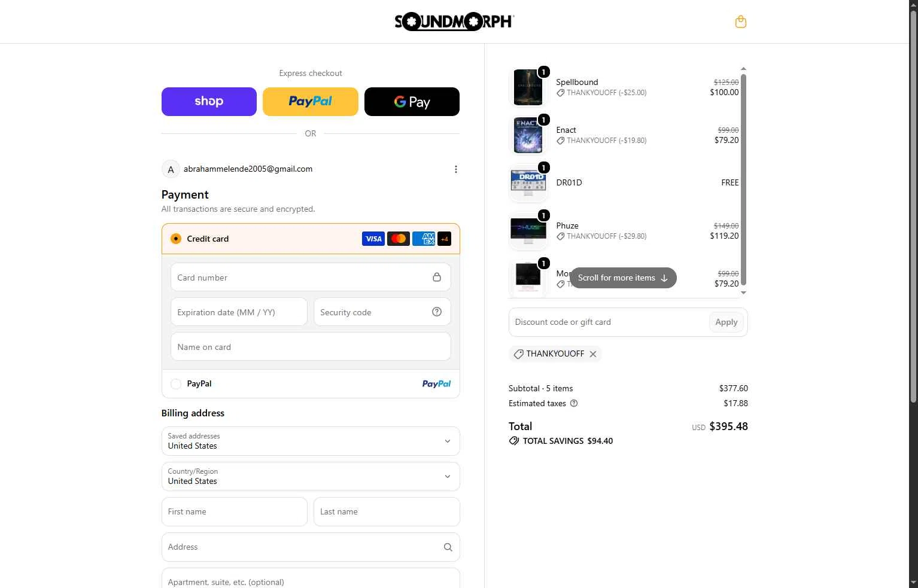Click the address search magnifier icon
918x588 pixels.
point(448,547)
